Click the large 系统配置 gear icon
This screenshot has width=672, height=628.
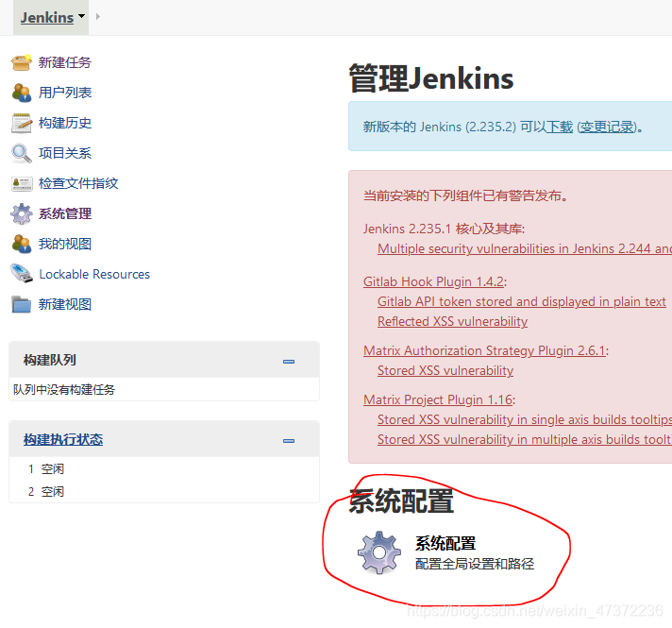coord(379,552)
